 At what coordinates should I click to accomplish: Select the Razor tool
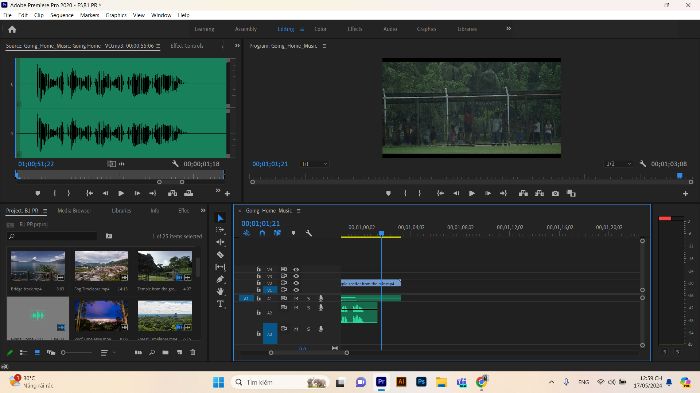[x=220, y=255]
